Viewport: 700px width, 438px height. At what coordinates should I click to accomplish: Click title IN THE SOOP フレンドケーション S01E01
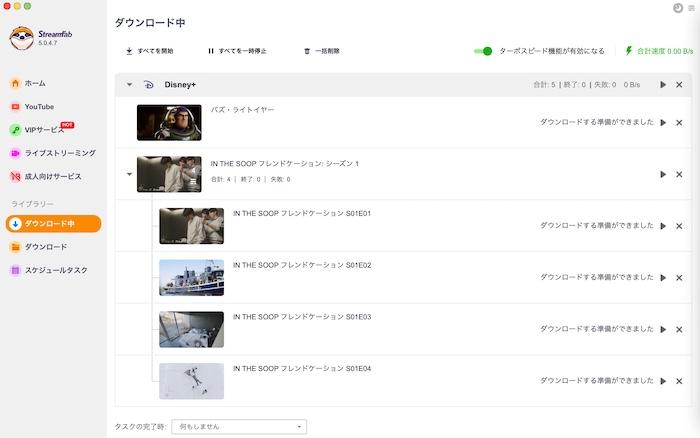302,213
